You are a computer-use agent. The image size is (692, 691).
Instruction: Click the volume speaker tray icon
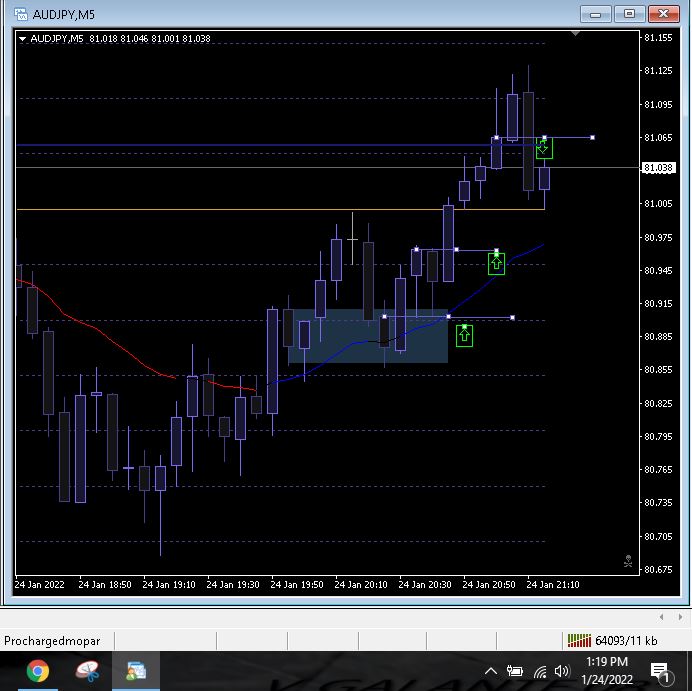tap(562, 672)
